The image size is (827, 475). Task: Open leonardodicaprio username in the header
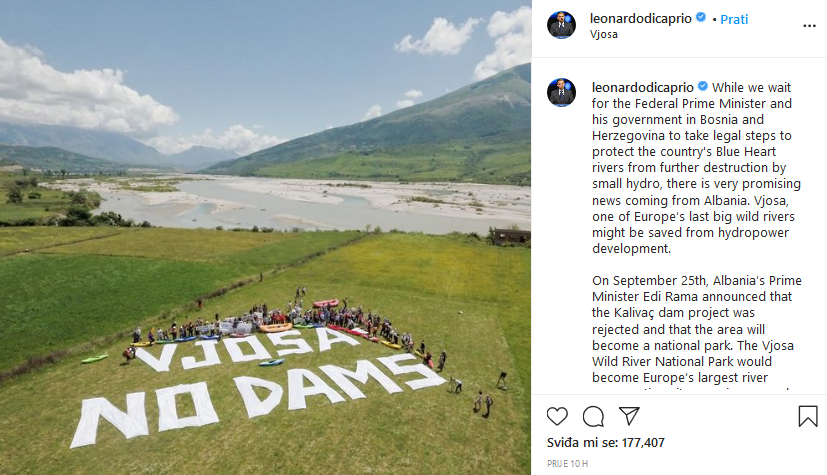(x=642, y=18)
